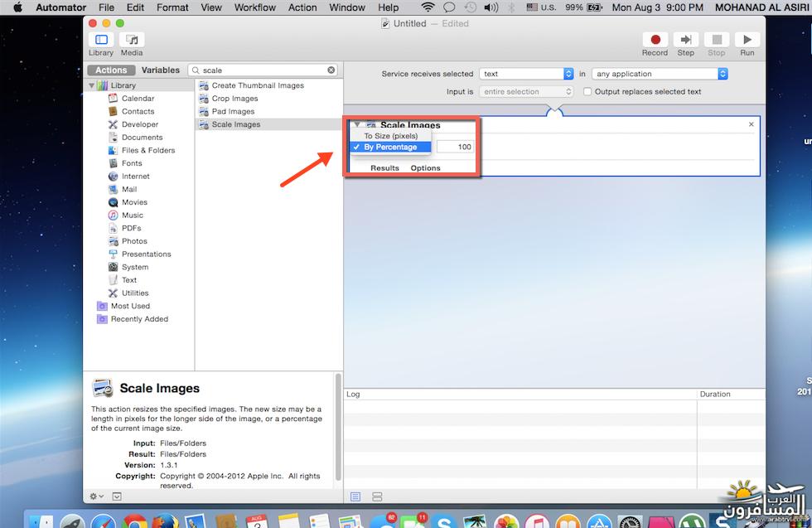Open the volume control in menu bar
Screen dimensions: 812x528
pos(491,7)
